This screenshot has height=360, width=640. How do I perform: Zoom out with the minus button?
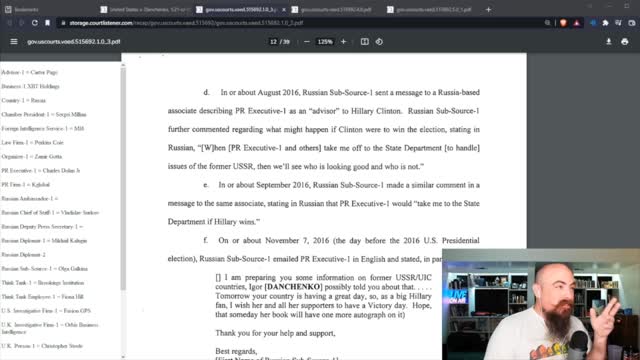307,42
